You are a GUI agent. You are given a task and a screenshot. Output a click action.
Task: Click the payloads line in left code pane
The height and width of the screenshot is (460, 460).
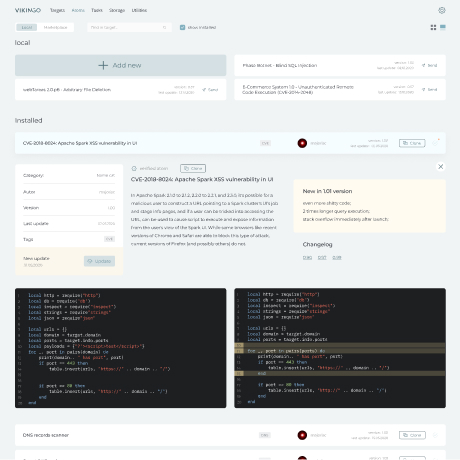pos(86,346)
